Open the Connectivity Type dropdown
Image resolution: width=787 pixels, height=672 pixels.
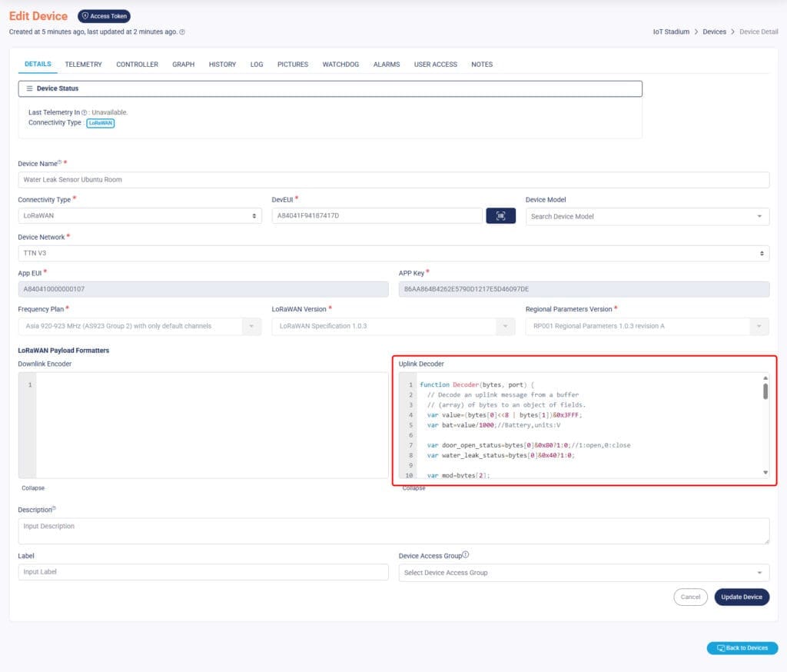[139, 216]
